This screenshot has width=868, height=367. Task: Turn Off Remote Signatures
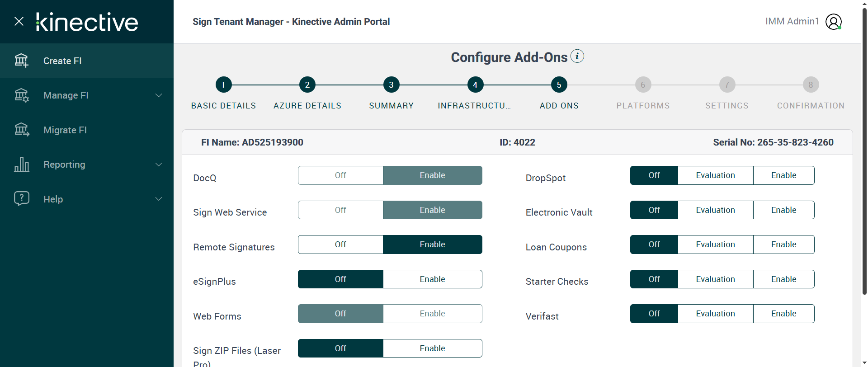click(x=340, y=245)
